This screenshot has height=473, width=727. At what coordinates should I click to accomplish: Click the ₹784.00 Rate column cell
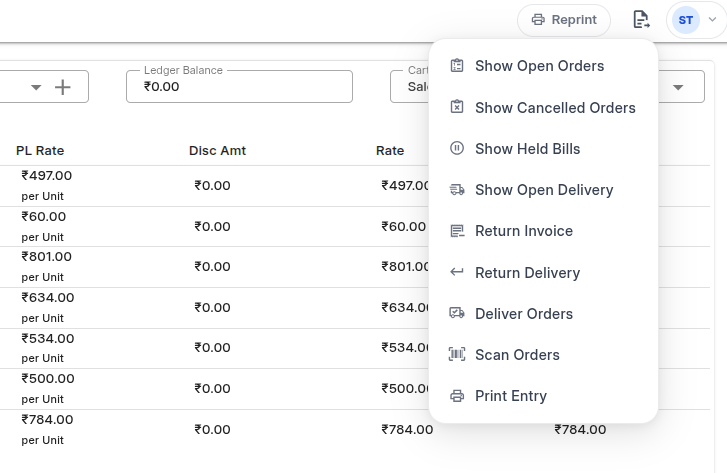(407, 429)
